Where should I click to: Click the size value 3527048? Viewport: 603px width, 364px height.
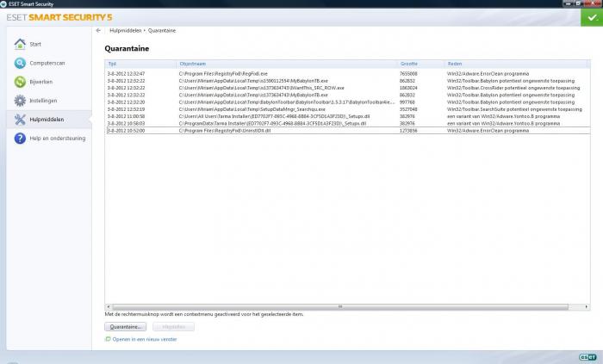408,109
